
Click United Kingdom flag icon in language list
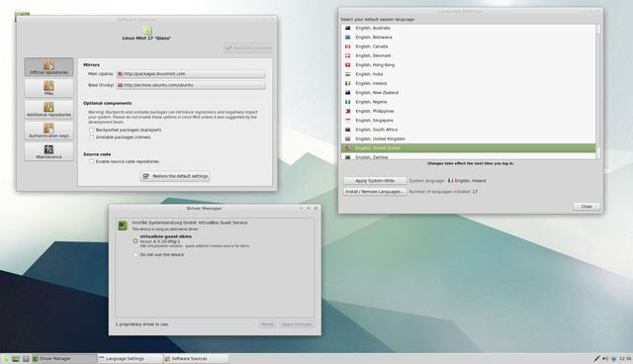pyautogui.click(x=347, y=138)
